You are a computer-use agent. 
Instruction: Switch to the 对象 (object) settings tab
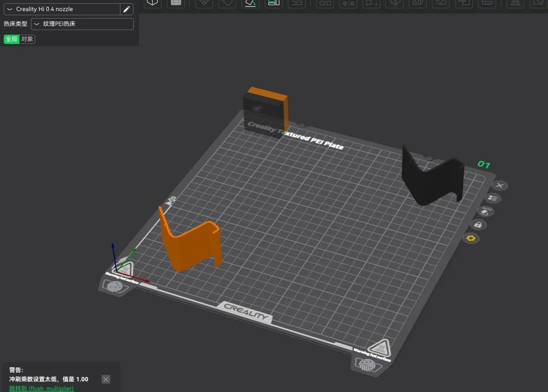pyautogui.click(x=27, y=39)
